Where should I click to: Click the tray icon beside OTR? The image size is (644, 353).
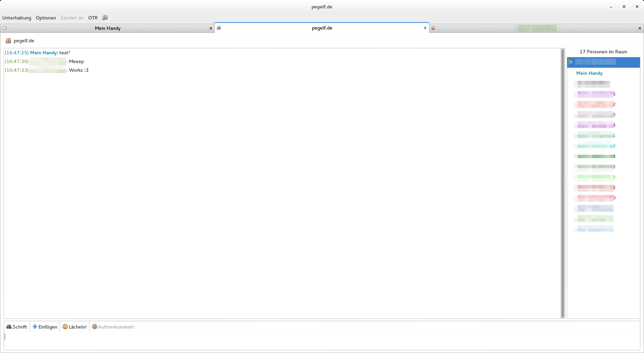105,17
